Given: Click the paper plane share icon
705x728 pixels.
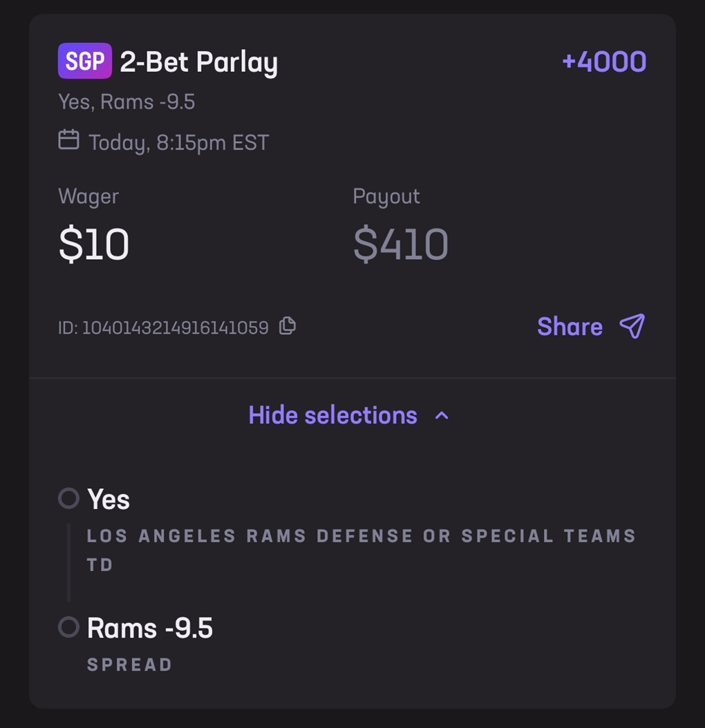Looking at the screenshot, I should (x=632, y=326).
